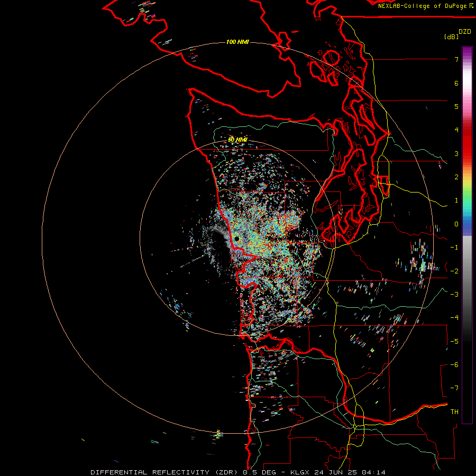Click the DIFFERENTIAL REFLECTIVITY (ZDR) caption text
This screenshot has height=476, width=476.
coord(163,472)
